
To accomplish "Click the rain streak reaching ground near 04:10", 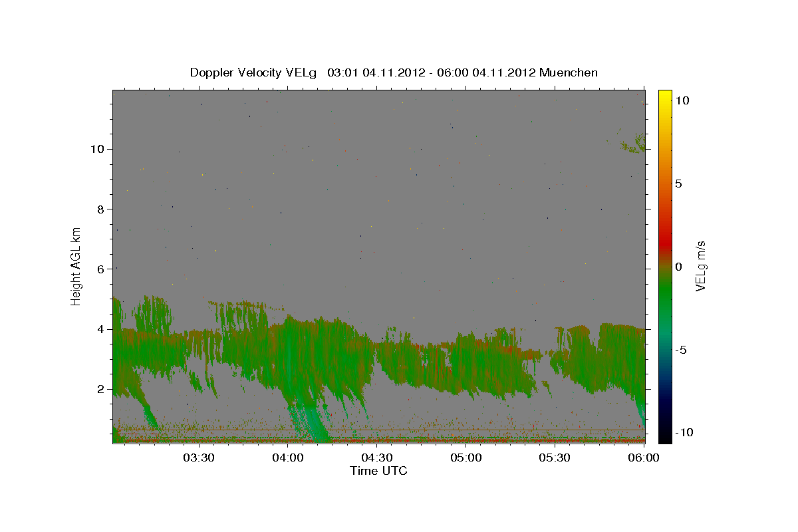I will 311,420.
